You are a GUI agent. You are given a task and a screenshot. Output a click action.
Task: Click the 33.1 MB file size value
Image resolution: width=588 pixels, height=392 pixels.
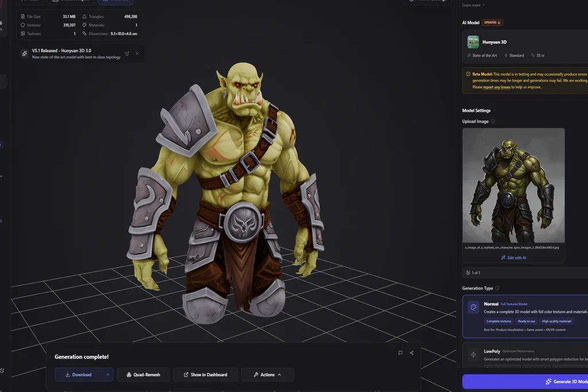pyautogui.click(x=69, y=17)
